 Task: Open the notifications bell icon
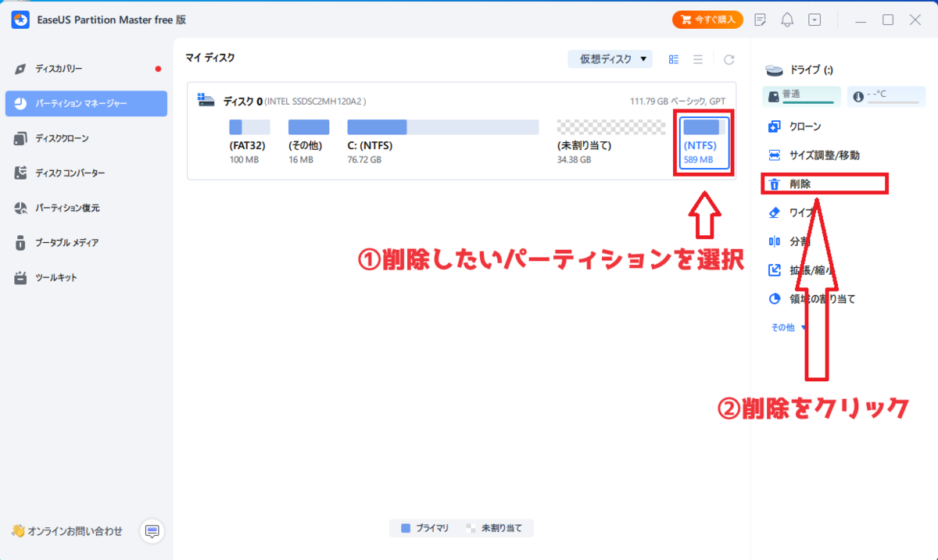[x=788, y=20]
